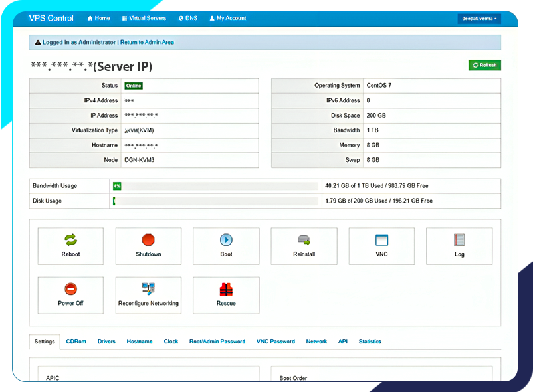Image resolution: width=533 pixels, height=392 pixels.
Task: Click the Boot label
Action: [226, 254]
